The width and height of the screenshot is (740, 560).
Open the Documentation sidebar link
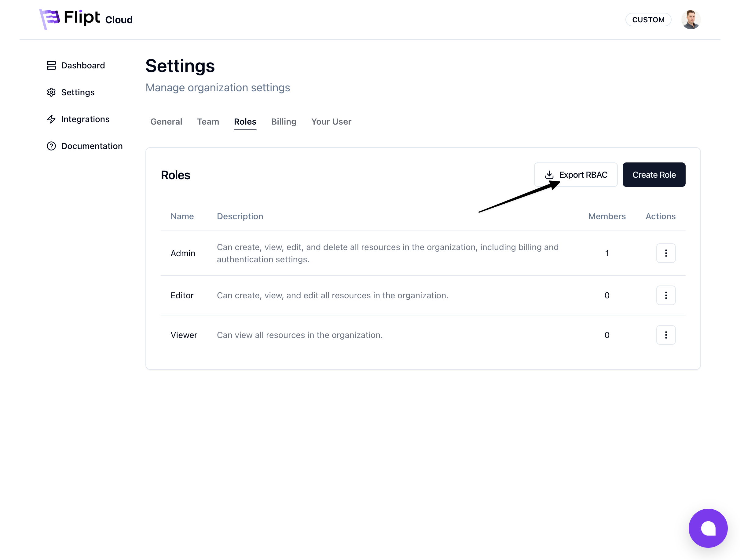(92, 146)
